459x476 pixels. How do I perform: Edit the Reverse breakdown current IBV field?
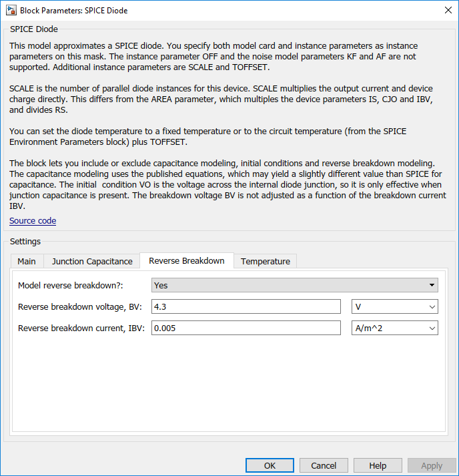point(246,328)
